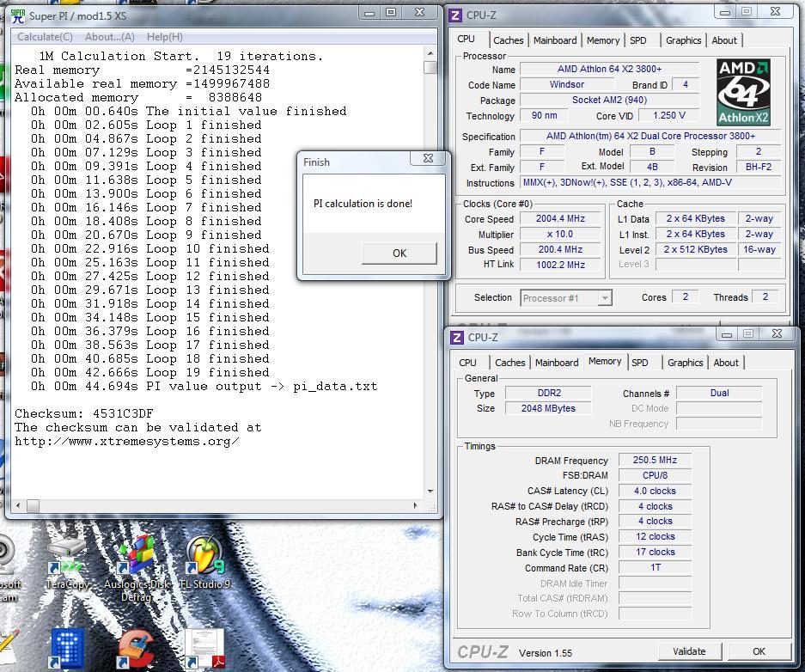Click the Super PI horizontal scrollbar left arrow
The height and width of the screenshot is (672, 805).
pyautogui.click(x=19, y=505)
